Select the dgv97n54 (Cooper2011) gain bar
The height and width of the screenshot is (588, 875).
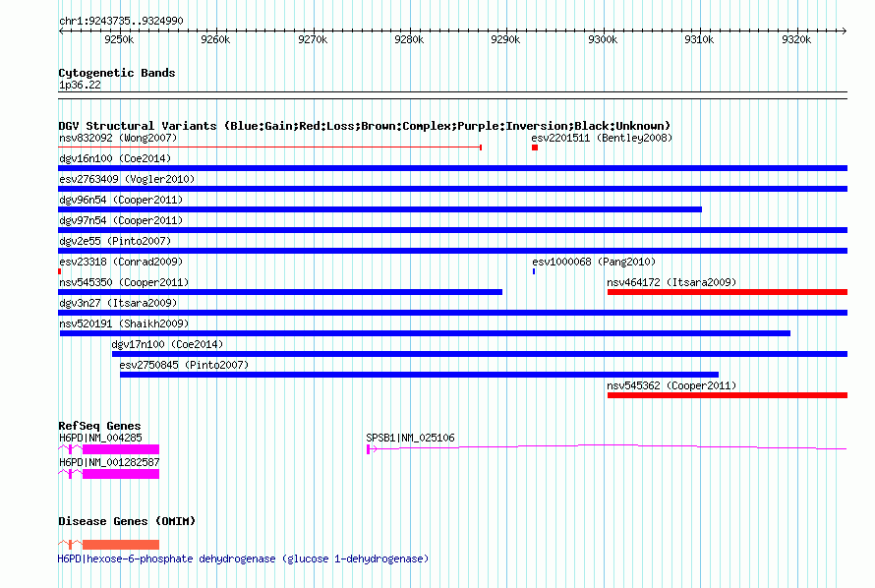click(452, 230)
